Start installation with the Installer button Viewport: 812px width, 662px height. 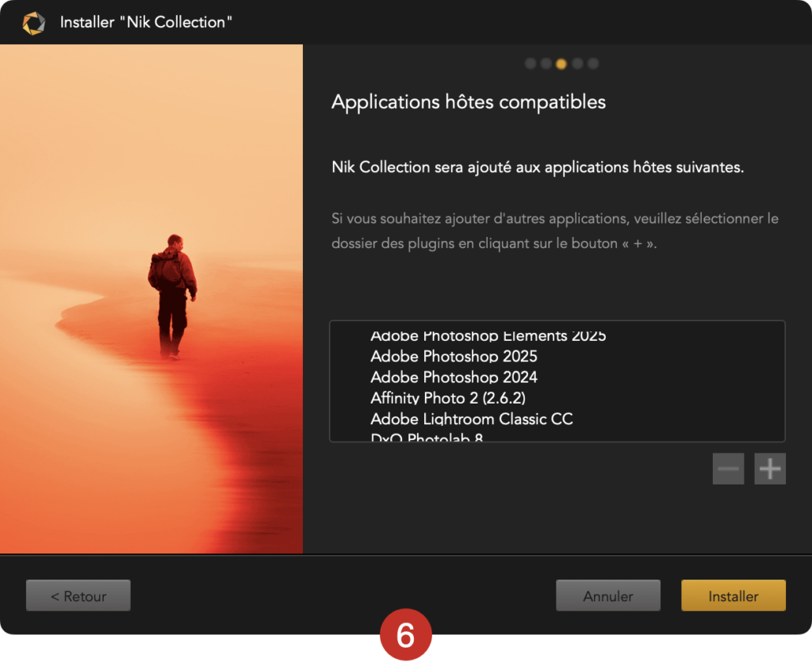733,595
